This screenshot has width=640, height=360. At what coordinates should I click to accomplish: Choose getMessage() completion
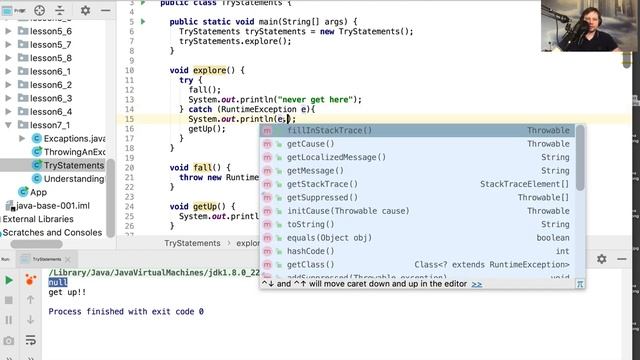click(x=417, y=171)
